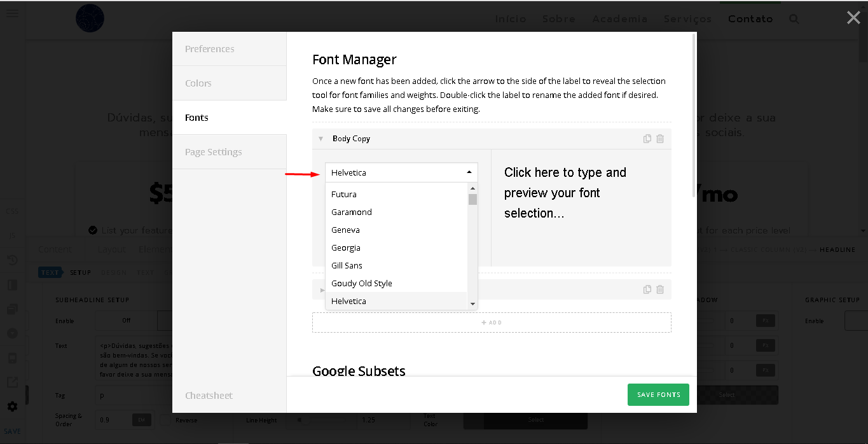This screenshot has height=444, width=868.
Task: Toggle Graphic Setup Enable option
Action: point(856,321)
